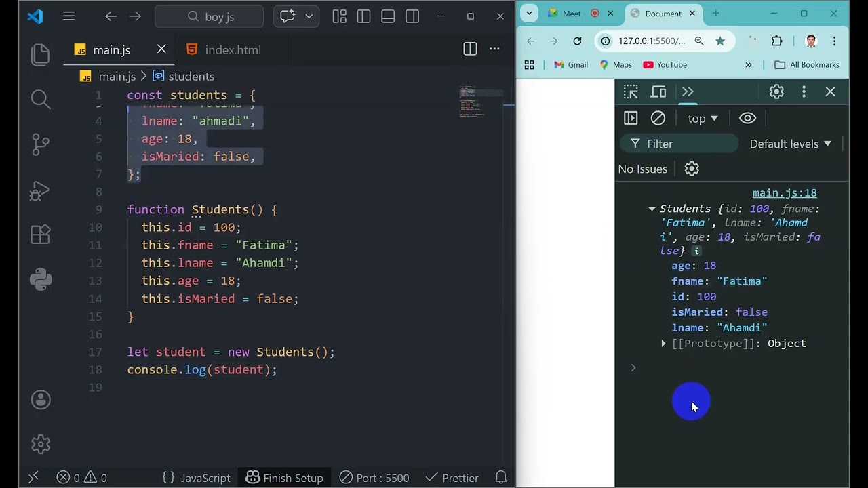This screenshot has width=868, height=488.
Task: Open the boy js command search box
Action: [x=209, y=16]
